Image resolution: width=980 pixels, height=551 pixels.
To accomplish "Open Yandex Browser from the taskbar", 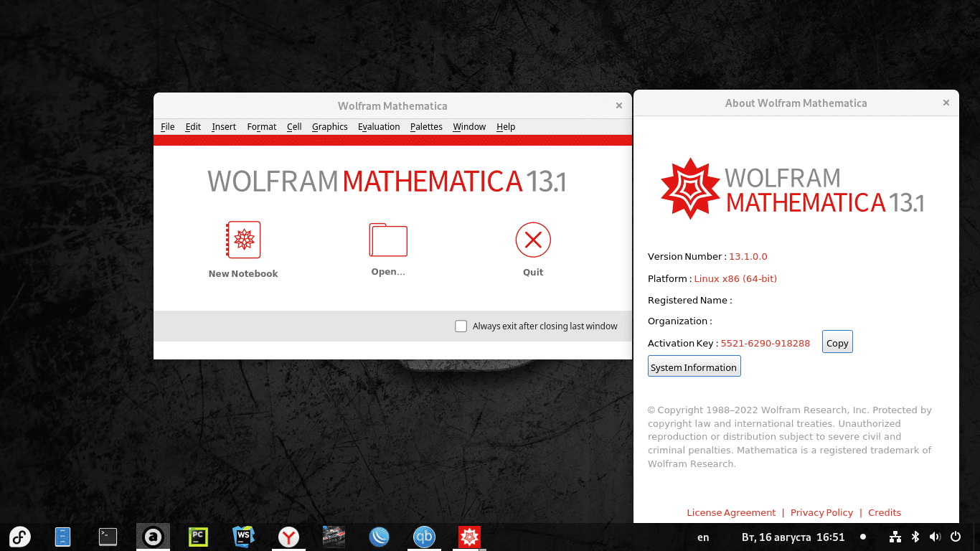I will 288,537.
